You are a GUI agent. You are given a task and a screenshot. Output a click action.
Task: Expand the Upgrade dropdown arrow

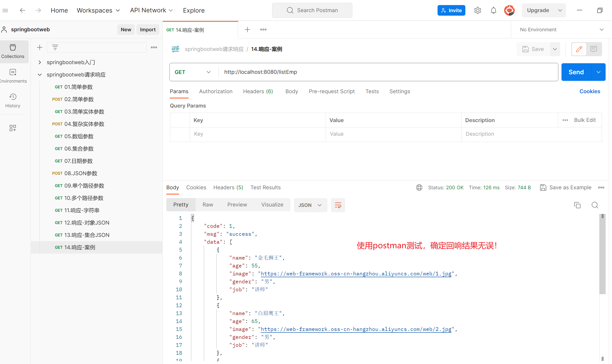click(560, 10)
